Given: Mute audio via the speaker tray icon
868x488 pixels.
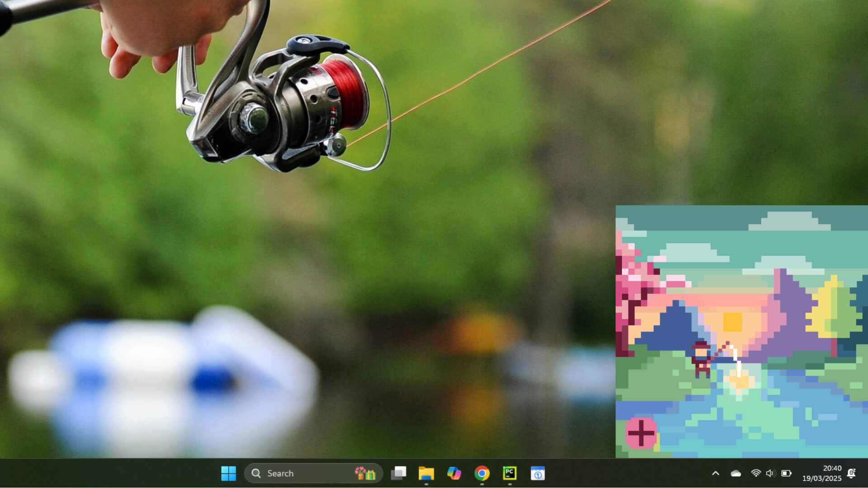Looking at the screenshot, I should [771, 473].
